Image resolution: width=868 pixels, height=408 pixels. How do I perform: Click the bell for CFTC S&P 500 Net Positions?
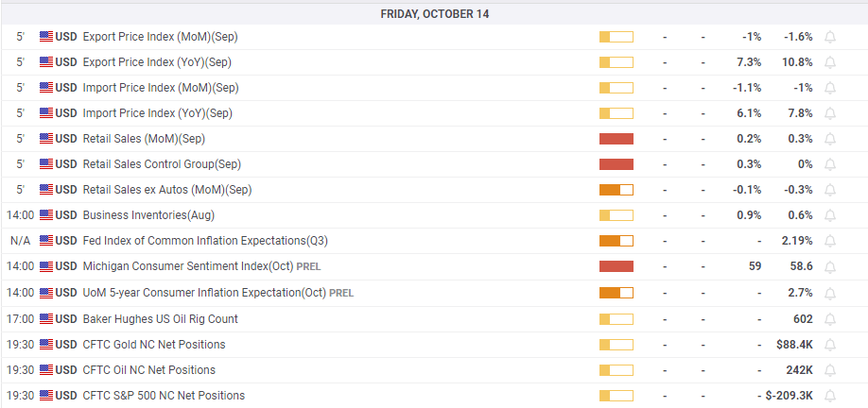click(830, 396)
